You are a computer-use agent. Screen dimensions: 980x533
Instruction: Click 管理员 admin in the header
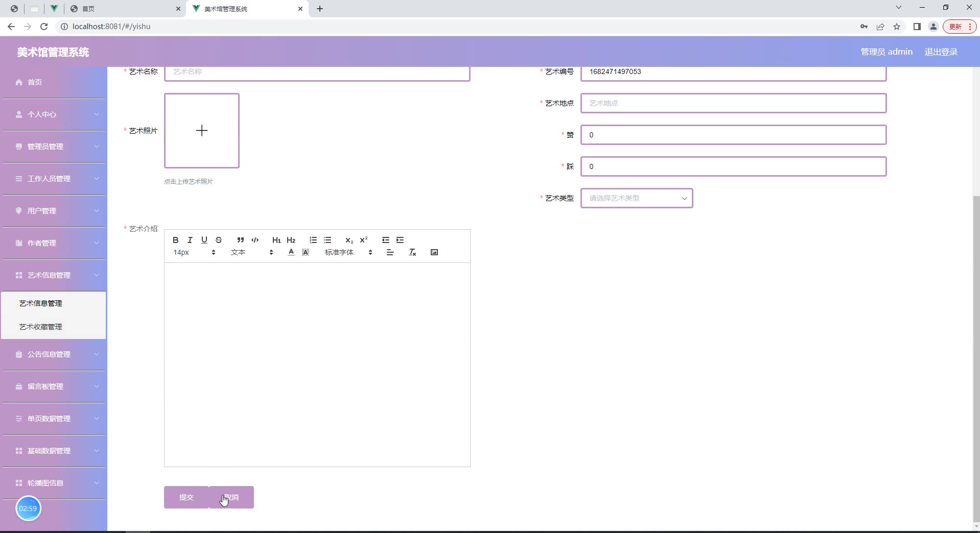pos(886,52)
